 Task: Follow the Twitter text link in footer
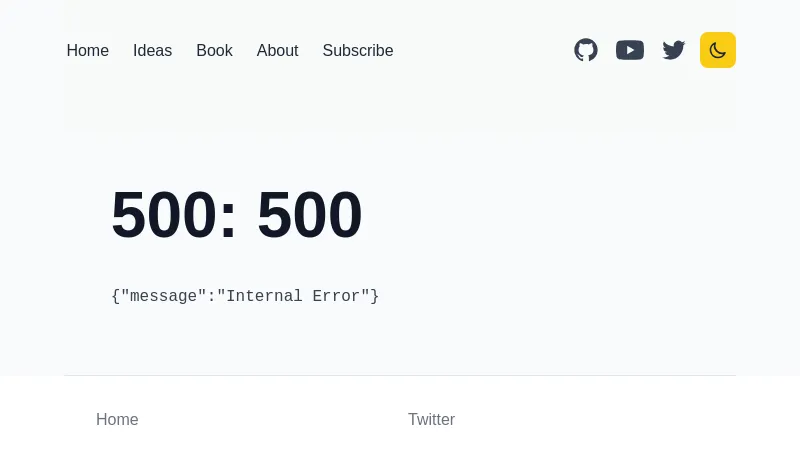click(x=431, y=420)
